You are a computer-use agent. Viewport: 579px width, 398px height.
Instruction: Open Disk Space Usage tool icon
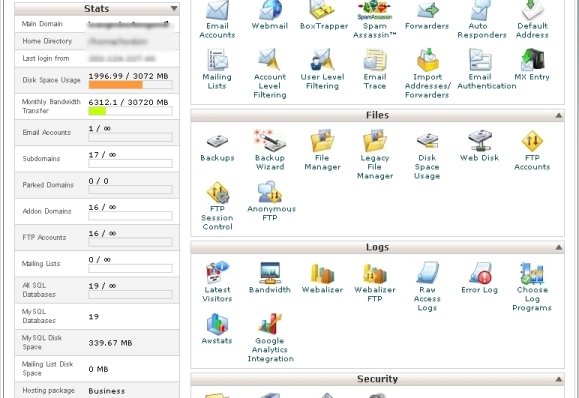(427, 155)
